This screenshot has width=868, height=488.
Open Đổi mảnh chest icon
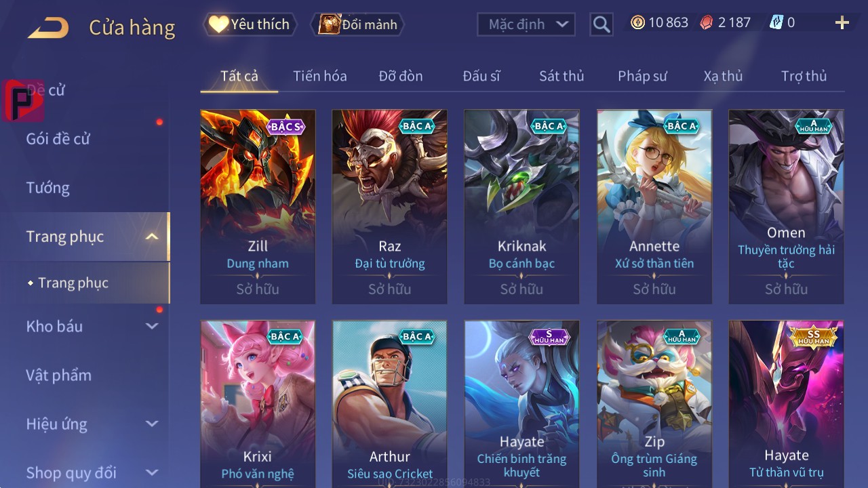pos(330,24)
